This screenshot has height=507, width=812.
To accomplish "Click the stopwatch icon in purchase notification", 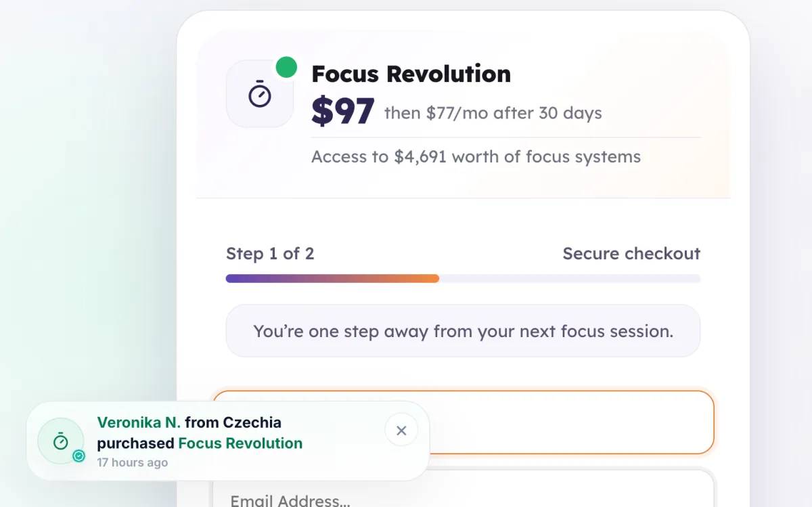I will (61, 441).
